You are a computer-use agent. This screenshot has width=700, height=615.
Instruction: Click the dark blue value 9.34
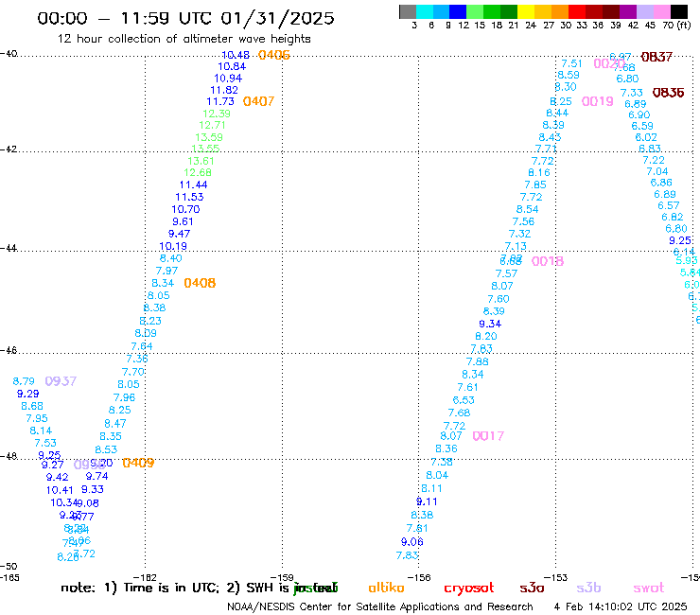tap(490, 324)
